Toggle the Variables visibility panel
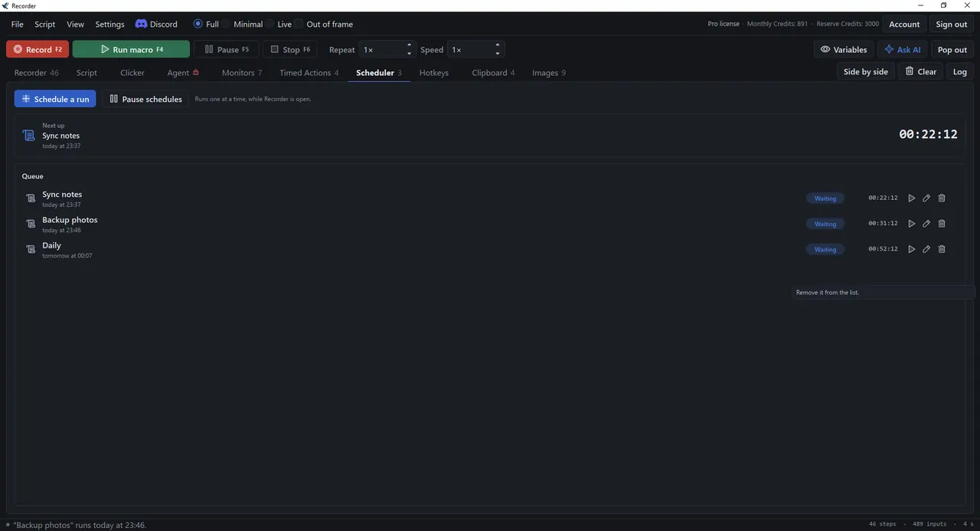The width and height of the screenshot is (980, 531). 844,49
